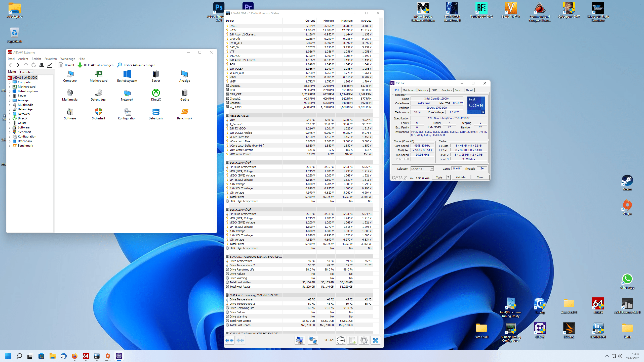
Task: Click the HWiNFO clock reset timer icon
Action: 341,340
